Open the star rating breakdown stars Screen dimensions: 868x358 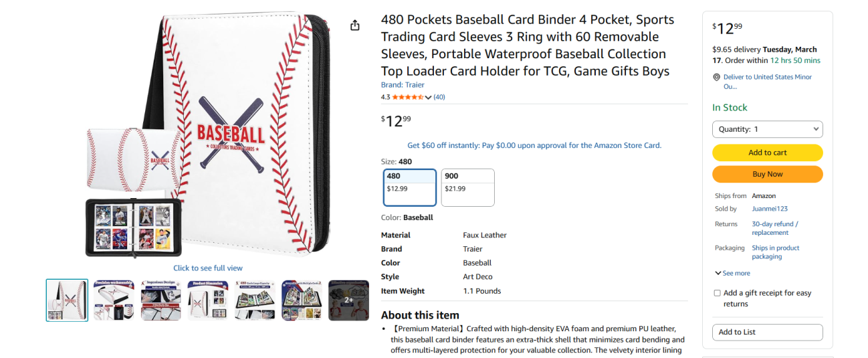(408, 97)
